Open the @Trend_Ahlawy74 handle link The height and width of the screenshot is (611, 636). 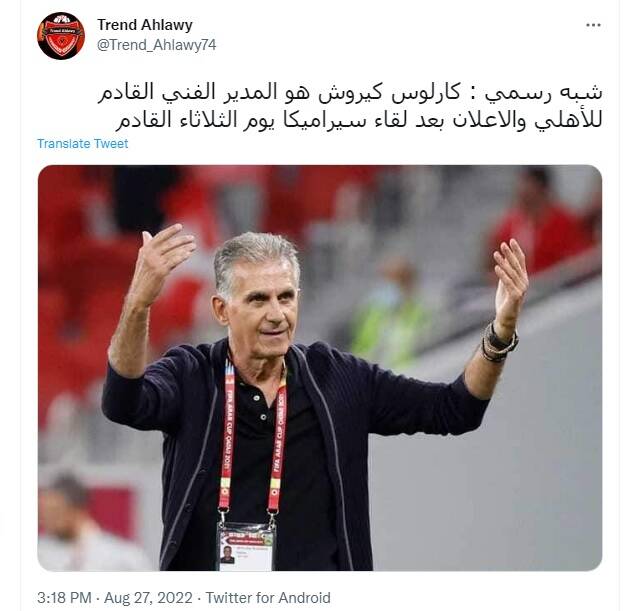156,45
